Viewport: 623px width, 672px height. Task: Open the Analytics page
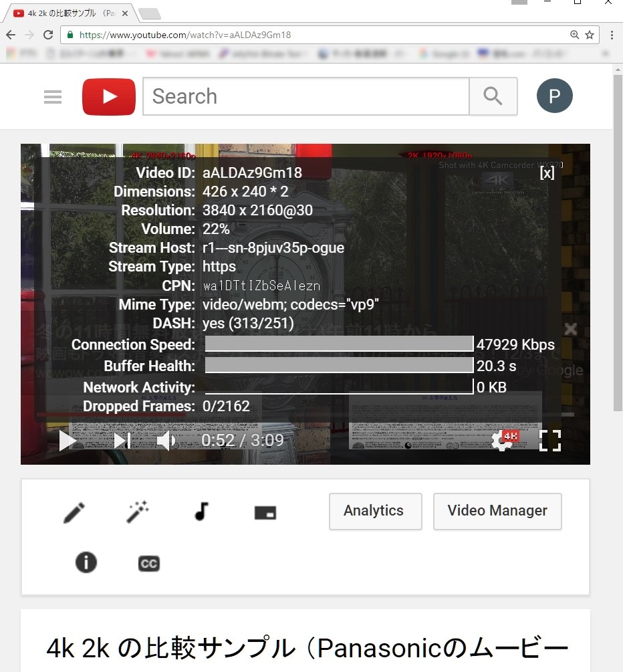[375, 511]
